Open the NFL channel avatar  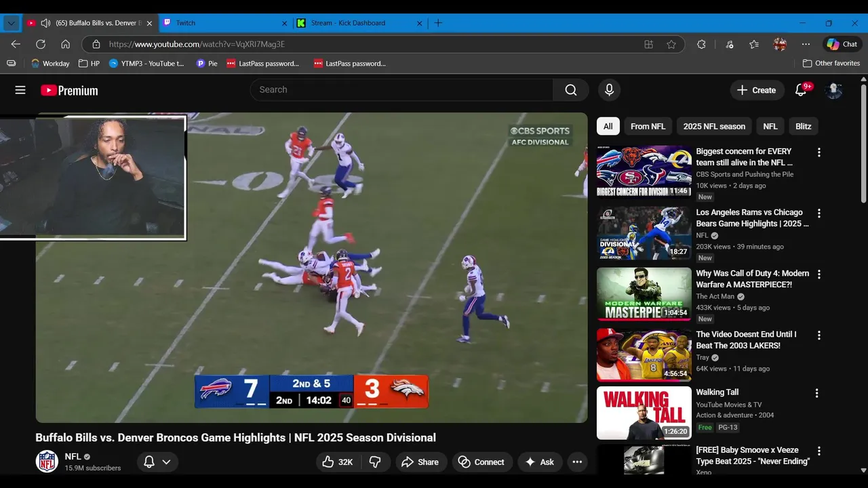47,462
